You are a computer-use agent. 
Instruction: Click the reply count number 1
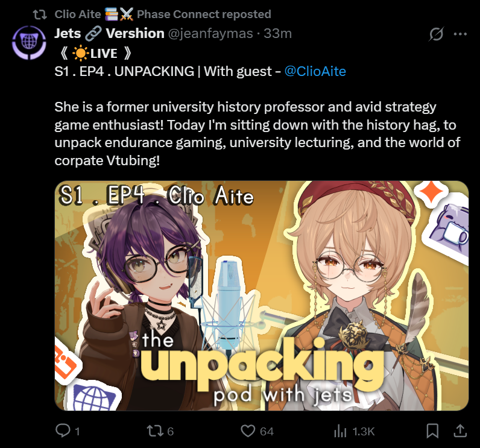(x=77, y=432)
